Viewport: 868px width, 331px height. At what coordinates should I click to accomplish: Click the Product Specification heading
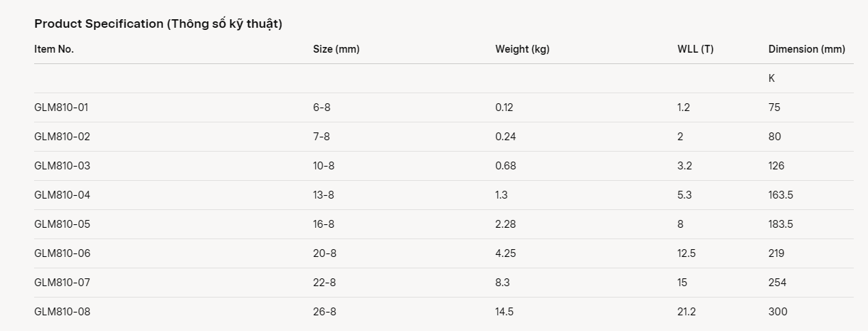pyautogui.click(x=158, y=24)
